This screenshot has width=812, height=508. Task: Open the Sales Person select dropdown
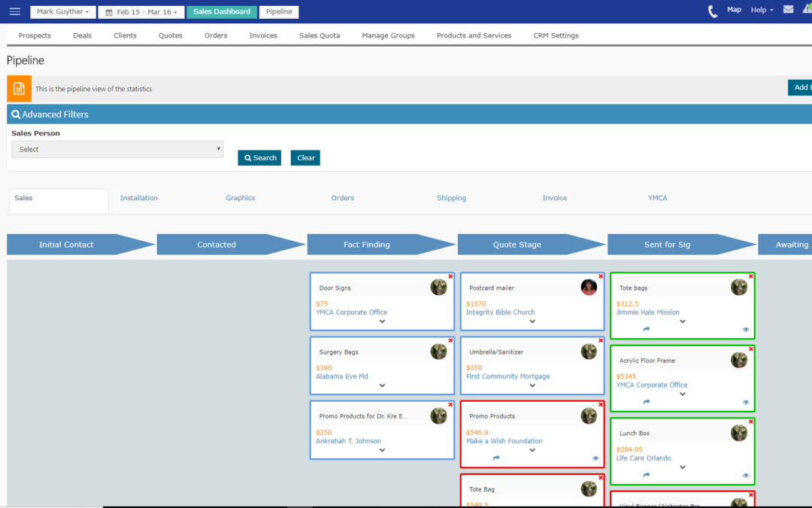117,149
